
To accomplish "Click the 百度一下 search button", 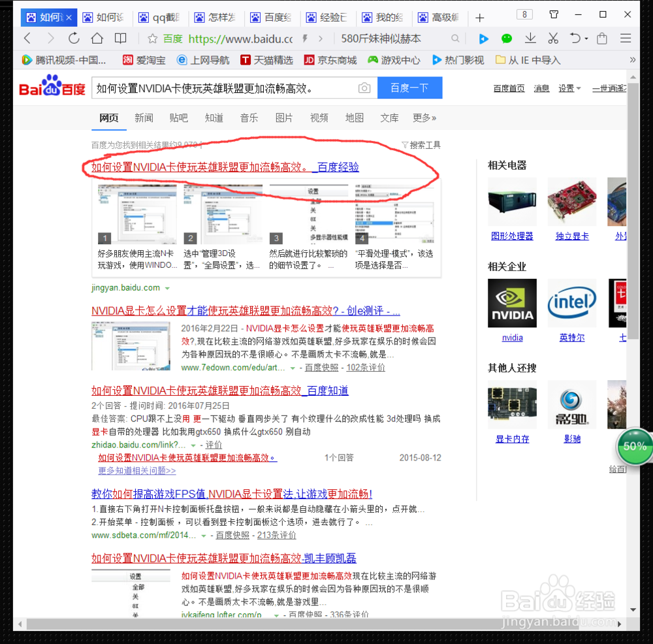I will point(409,88).
